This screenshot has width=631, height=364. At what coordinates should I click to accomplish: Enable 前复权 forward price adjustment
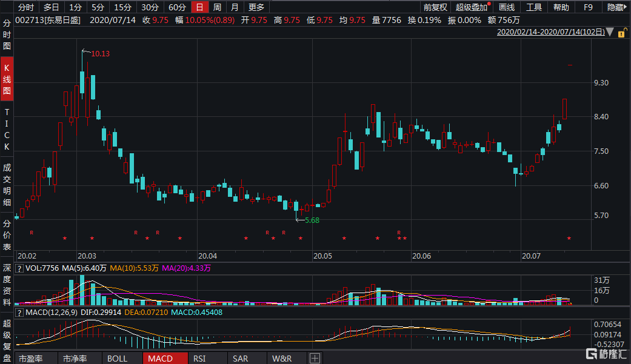click(x=435, y=7)
